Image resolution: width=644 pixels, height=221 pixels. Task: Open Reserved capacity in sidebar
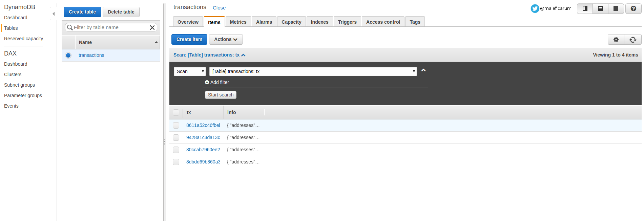pyautogui.click(x=23, y=39)
